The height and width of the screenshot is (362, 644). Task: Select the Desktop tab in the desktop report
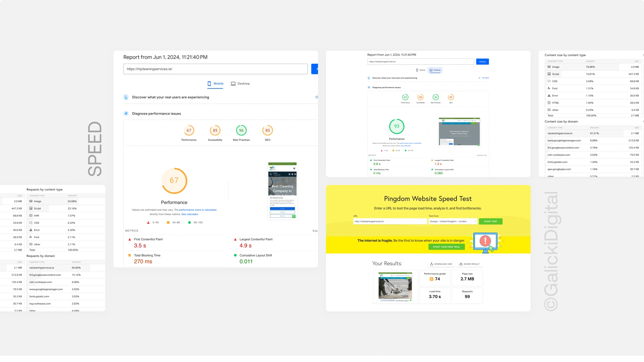[435, 70]
